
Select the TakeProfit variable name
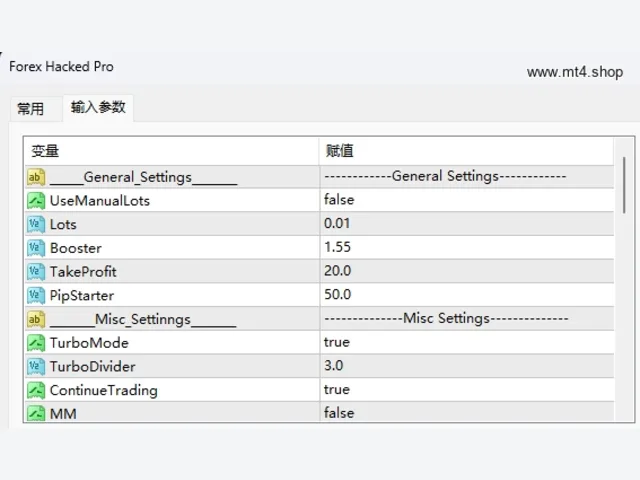[x=83, y=272]
